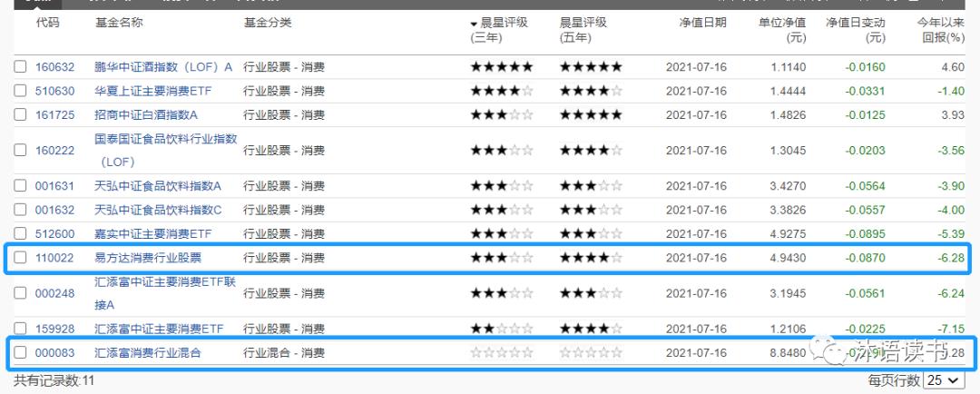980x394 pixels.
Task: Click fund code 510630
Action: (55, 91)
